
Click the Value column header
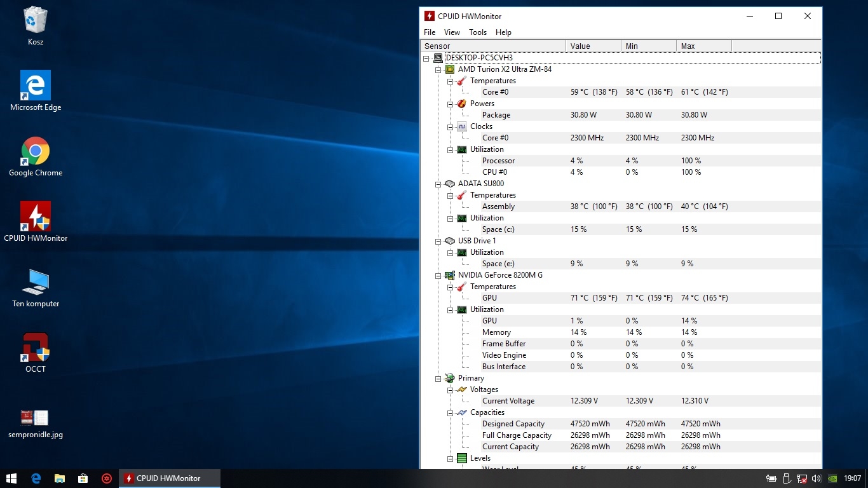tap(593, 46)
